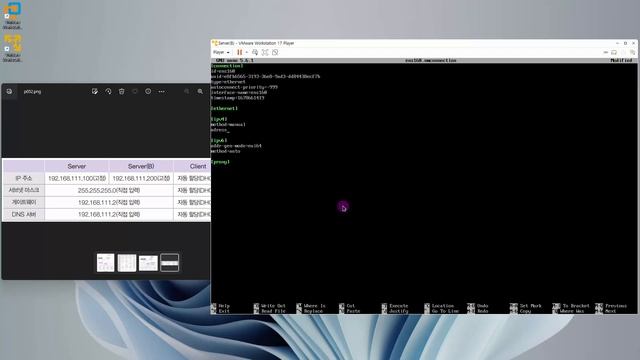Click the [ipv4] section line in nano

coord(219,119)
